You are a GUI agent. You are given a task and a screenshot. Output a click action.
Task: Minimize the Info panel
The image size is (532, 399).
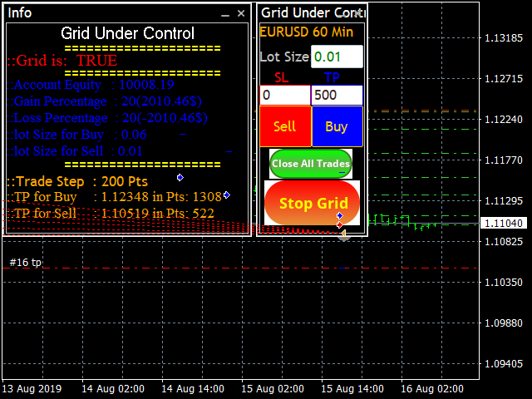coord(225,13)
